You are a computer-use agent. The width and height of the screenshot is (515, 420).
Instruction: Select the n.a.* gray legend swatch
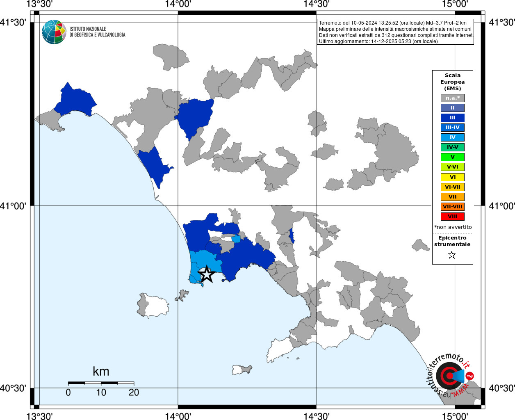pos(453,98)
